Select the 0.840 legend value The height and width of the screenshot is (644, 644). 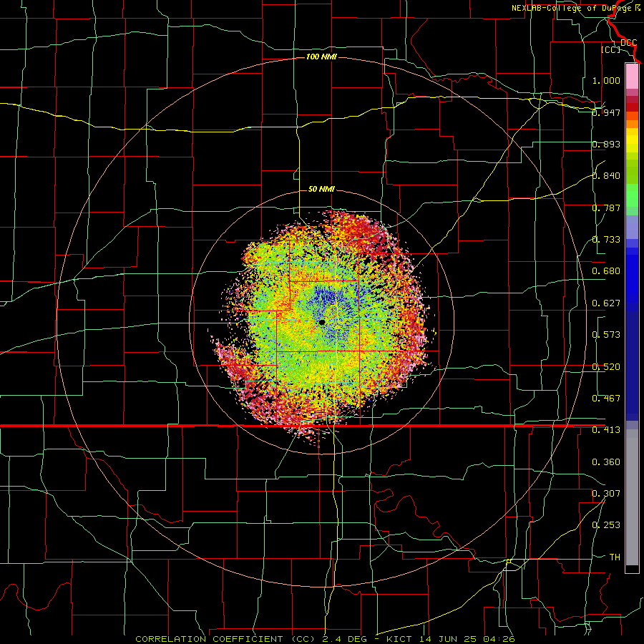[x=606, y=176]
